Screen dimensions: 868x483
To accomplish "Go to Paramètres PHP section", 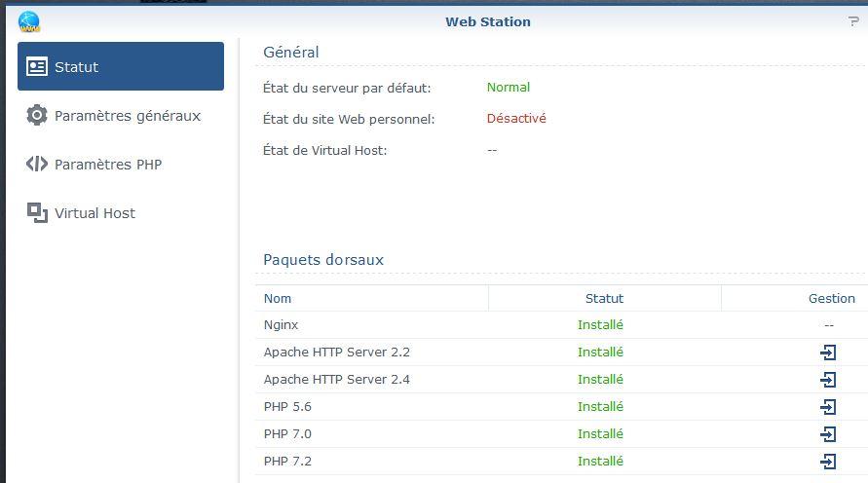I will click(x=121, y=164).
